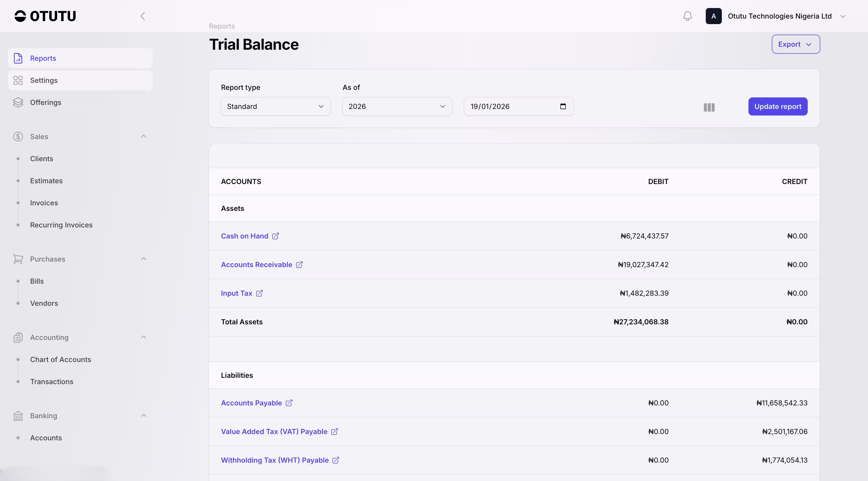
Task: Collapse the Banking sidebar section
Action: (x=144, y=416)
